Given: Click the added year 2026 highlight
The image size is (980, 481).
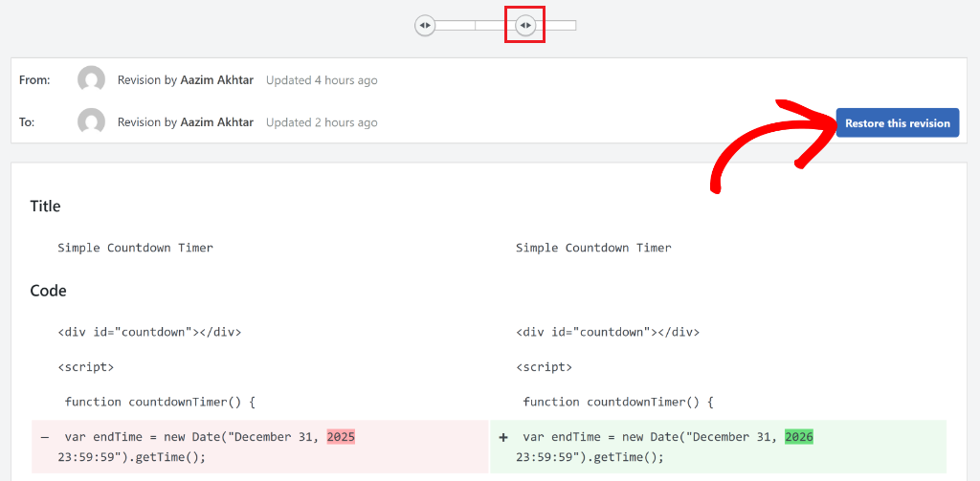Looking at the screenshot, I should tap(799, 437).
